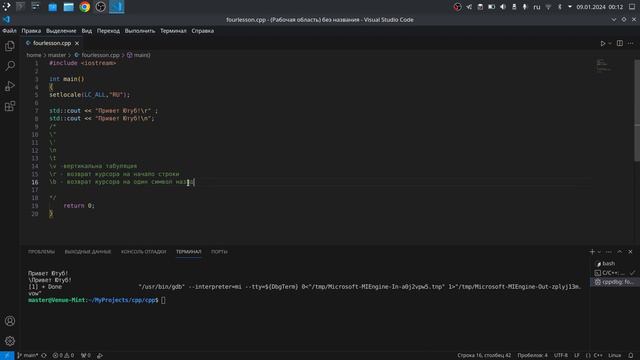The width and height of the screenshot is (640, 360).
Task: Synchronize changes via status bar icon
Action: point(44,356)
